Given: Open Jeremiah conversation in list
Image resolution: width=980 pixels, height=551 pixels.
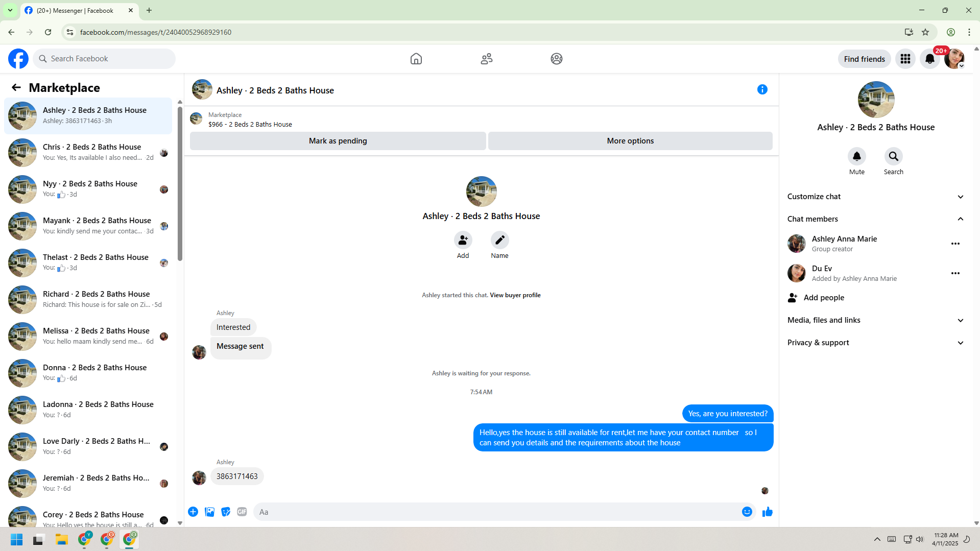Looking at the screenshot, I should click(x=88, y=484).
